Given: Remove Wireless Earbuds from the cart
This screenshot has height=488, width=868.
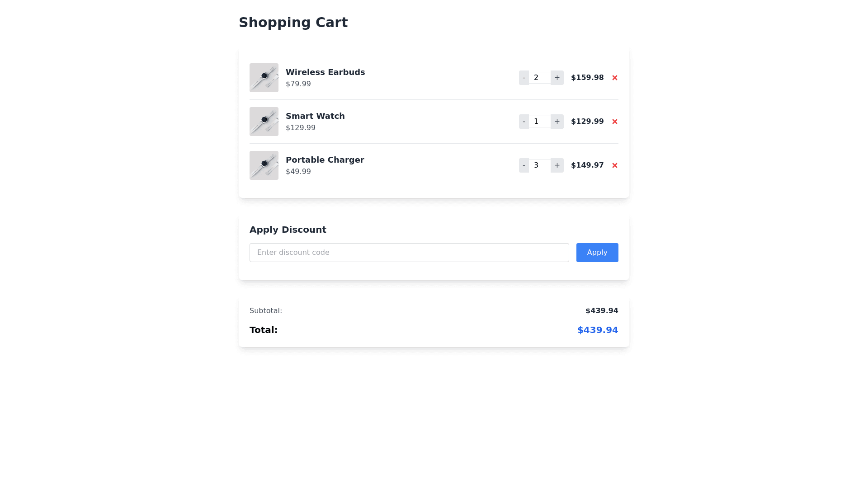Looking at the screenshot, I should (x=614, y=78).
